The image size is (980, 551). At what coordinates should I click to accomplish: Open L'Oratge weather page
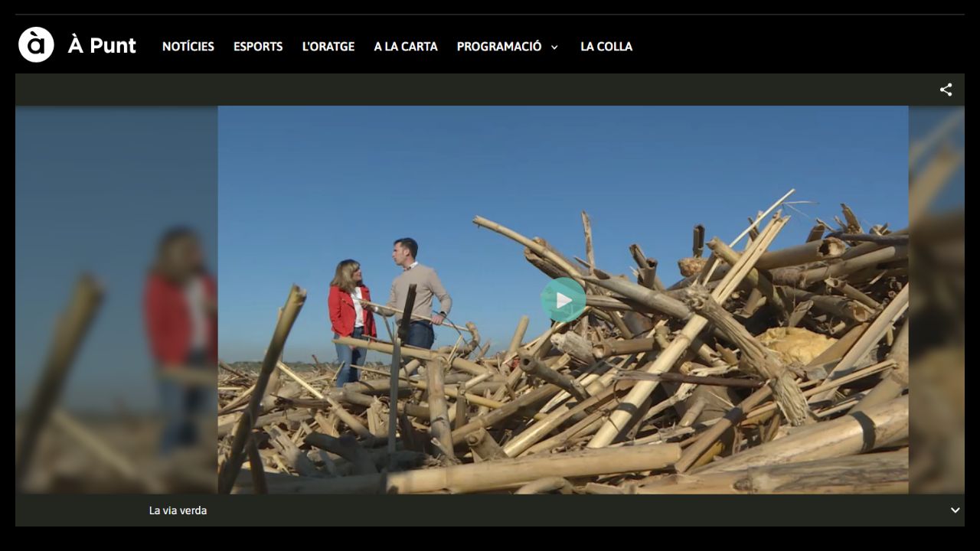click(x=328, y=47)
